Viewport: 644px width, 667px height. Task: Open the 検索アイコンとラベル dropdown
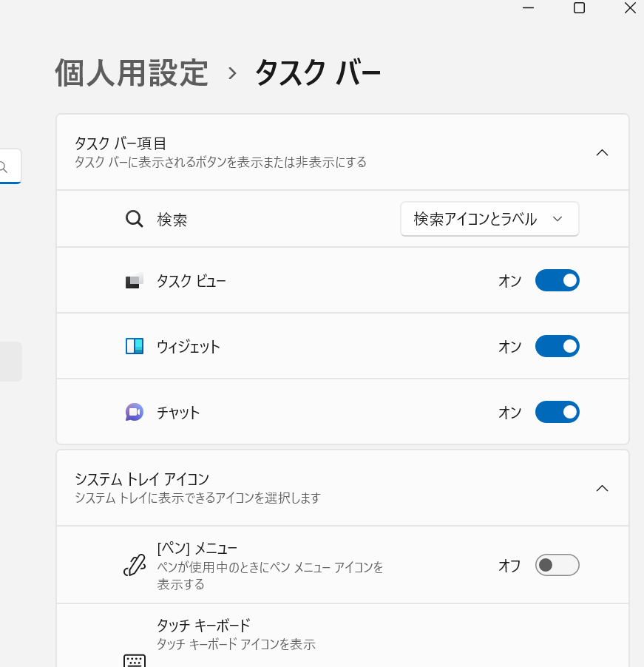(489, 220)
